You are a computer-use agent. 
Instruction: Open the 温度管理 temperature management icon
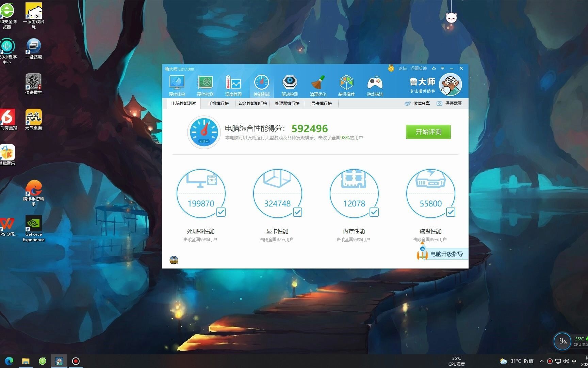[x=233, y=86]
